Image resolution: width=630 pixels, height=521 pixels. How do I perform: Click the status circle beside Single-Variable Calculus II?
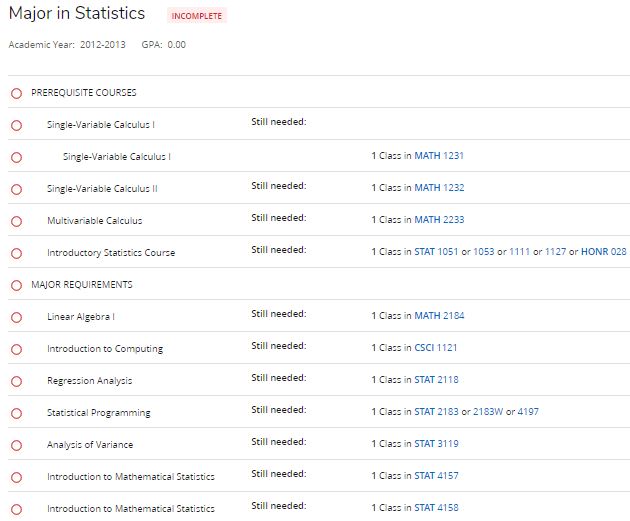[16, 189]
